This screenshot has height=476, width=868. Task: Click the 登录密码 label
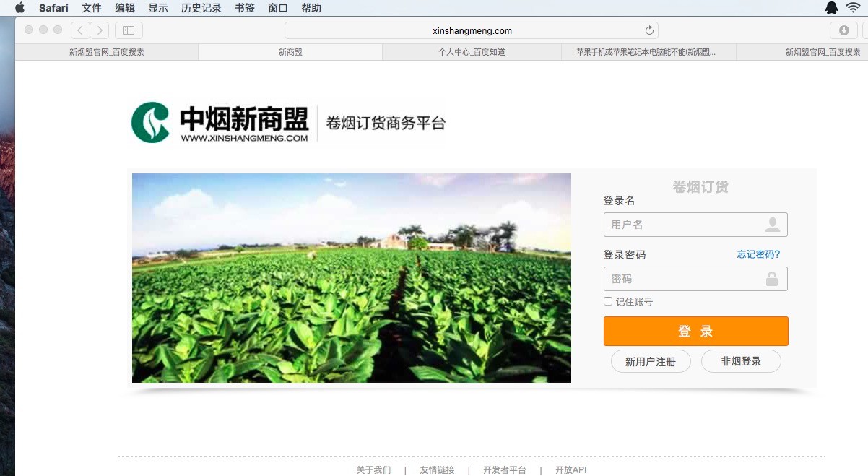click(x=625, y=255)
